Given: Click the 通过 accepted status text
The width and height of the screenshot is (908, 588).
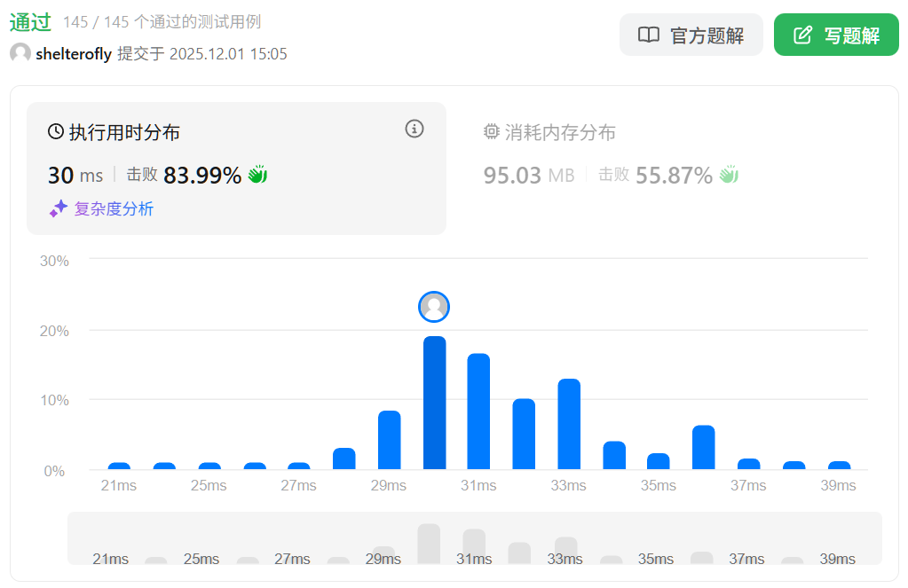Looking at the screenshot, I should [x=30, y=22].
